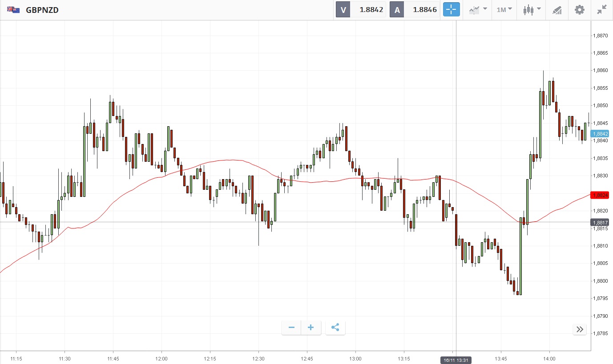613x364 pixels.
Task: Toggle the crosshair cursor button
Action: 451,9
